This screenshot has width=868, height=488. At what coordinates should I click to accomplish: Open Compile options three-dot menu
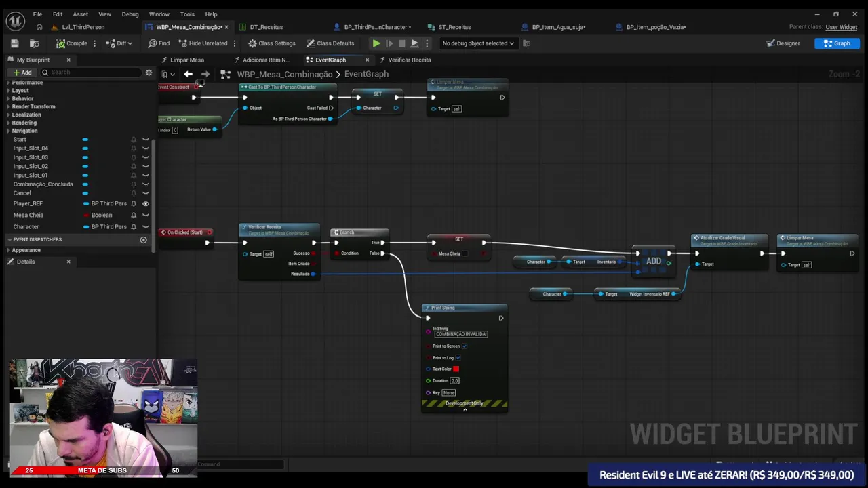click(95, 43)
